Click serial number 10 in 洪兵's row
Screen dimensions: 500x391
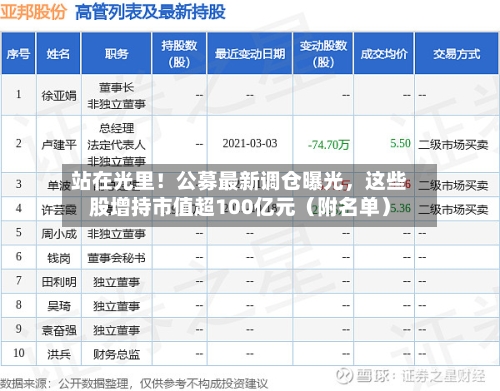[x=19, y=353]
